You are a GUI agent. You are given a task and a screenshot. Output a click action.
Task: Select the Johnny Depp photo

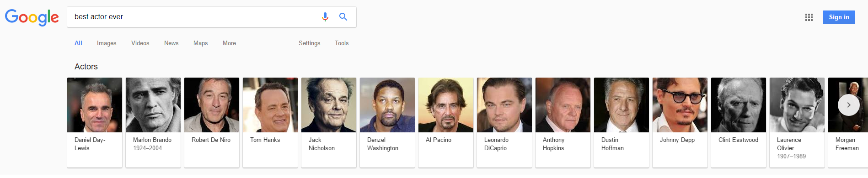pos(680,105)
